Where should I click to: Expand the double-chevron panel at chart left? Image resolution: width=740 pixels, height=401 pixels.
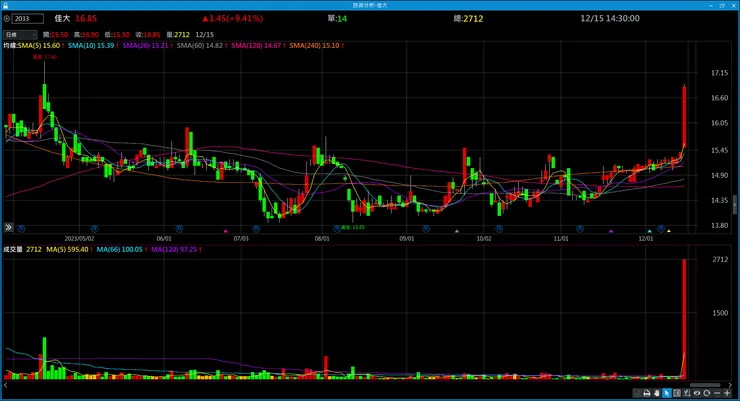pyautogui.click(x=8, y=227)
